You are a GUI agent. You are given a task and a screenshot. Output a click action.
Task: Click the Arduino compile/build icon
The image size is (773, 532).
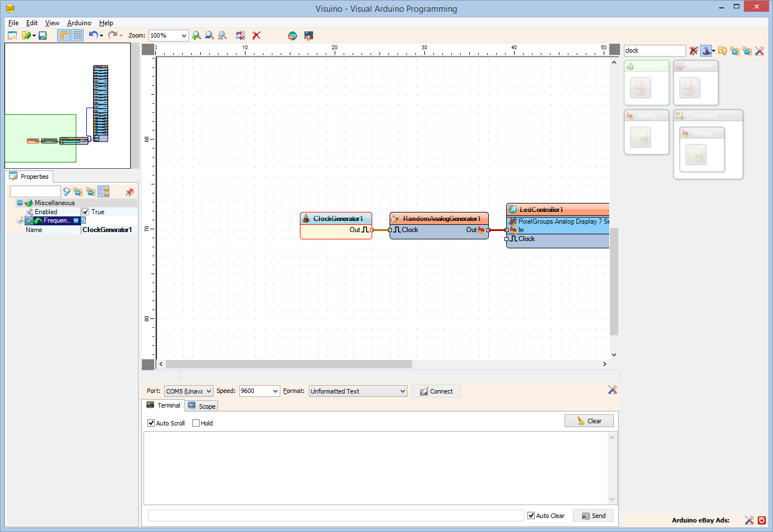coord(292,35)
